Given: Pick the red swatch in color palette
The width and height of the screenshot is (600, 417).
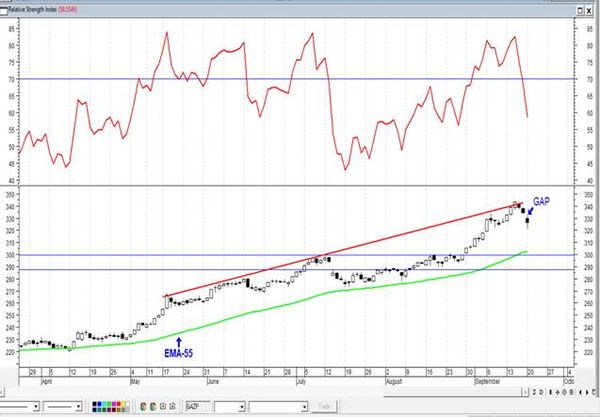Looking at the screenshot, I should point(119,404).
